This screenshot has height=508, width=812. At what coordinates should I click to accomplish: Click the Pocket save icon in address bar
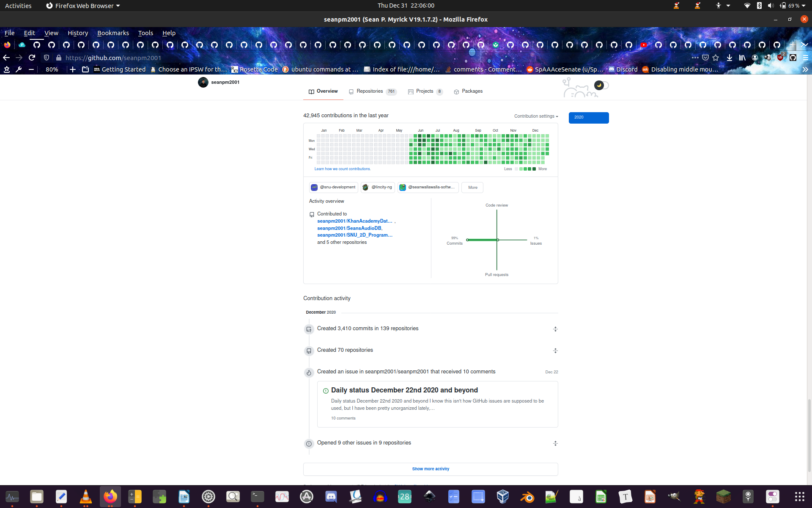point(705,58)
